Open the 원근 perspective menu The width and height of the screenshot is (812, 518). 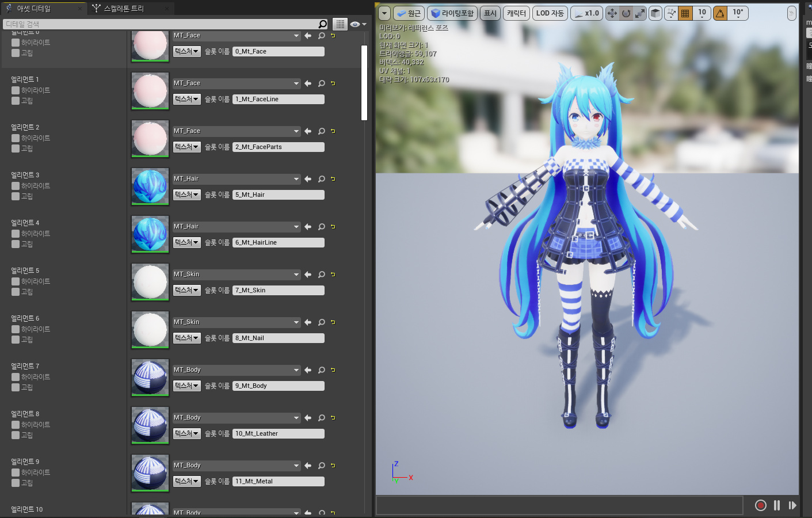click(409, 13)
